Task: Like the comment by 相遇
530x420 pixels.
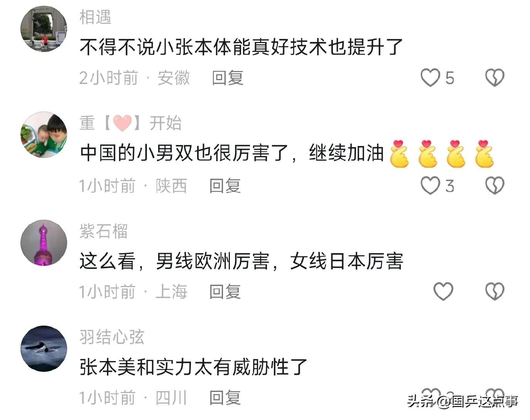Action: (430, 78)
